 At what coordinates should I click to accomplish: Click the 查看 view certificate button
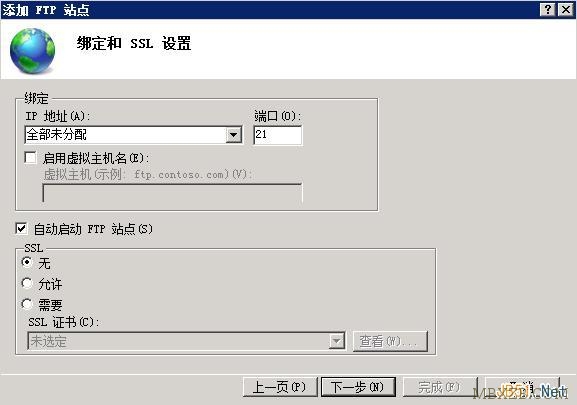[x=390, y=341]
